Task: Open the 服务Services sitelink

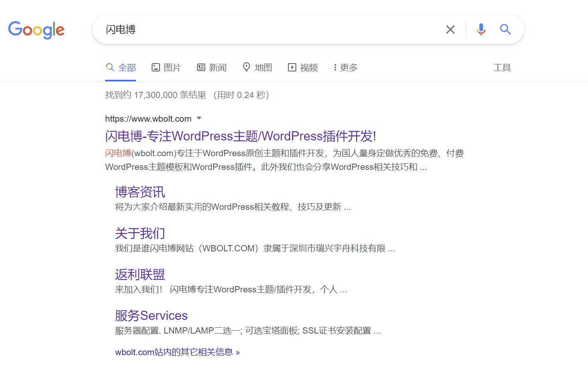Action: [151, 315]
